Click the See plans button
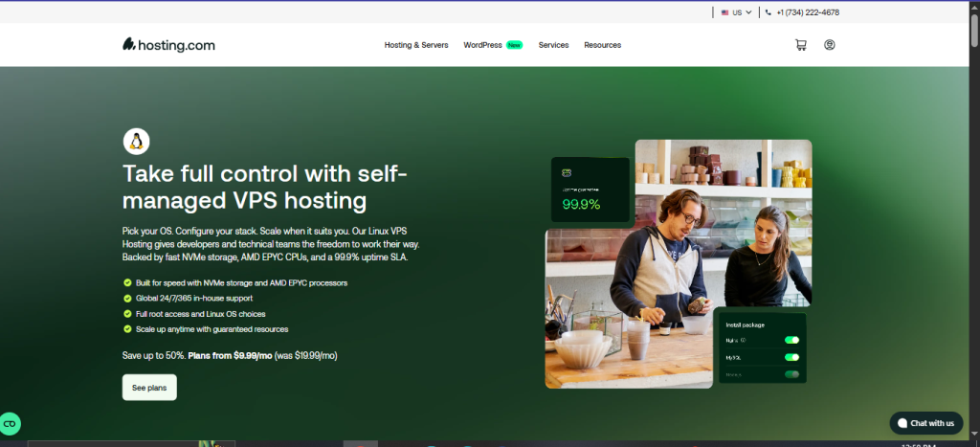This screenshot has width=980, height=447. 149,388
